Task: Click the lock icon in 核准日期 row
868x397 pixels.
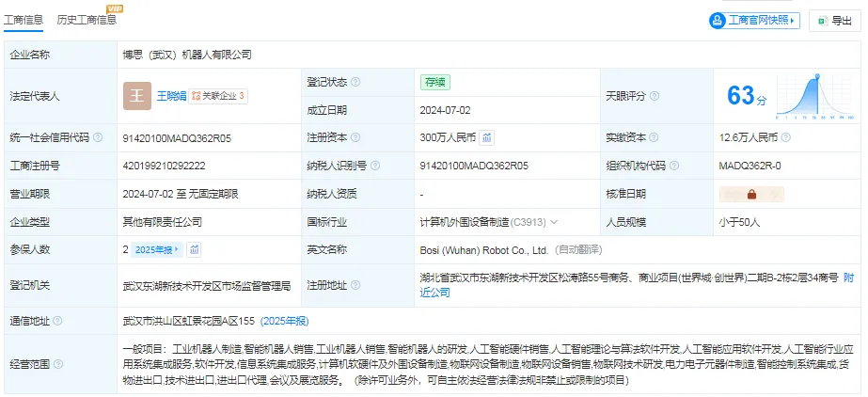Action: (x=751, y=195)
